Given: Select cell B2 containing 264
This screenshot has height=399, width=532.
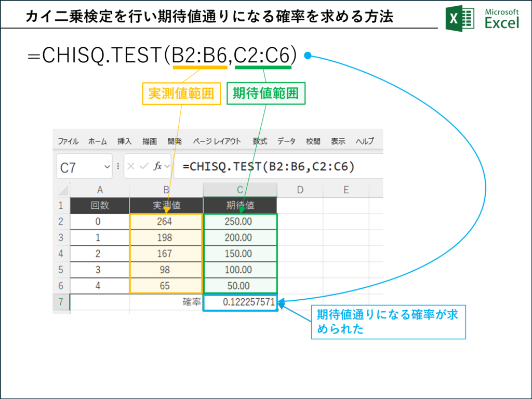Looking at the screenshot, I should tap(166, 221).
